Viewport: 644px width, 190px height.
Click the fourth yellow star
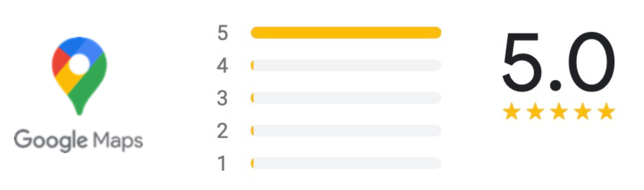583,111
